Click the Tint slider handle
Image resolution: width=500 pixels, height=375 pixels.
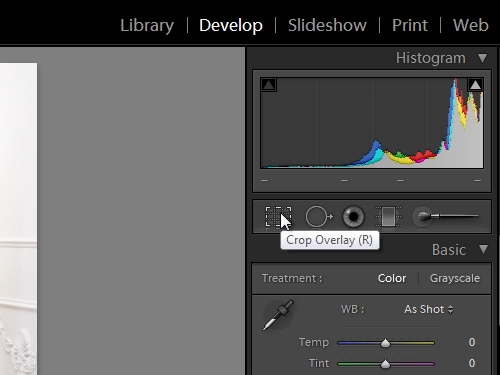(x=385, y=364)
